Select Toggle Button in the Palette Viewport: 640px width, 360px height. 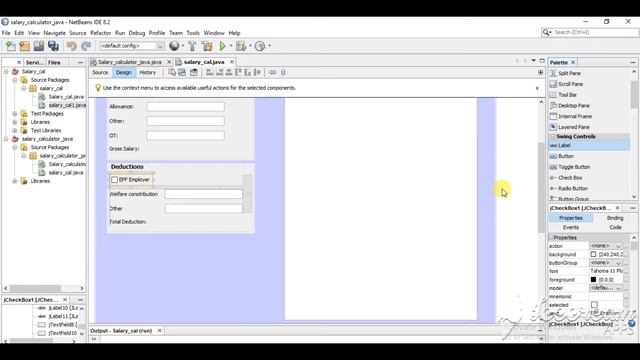(x=574, y=167)
